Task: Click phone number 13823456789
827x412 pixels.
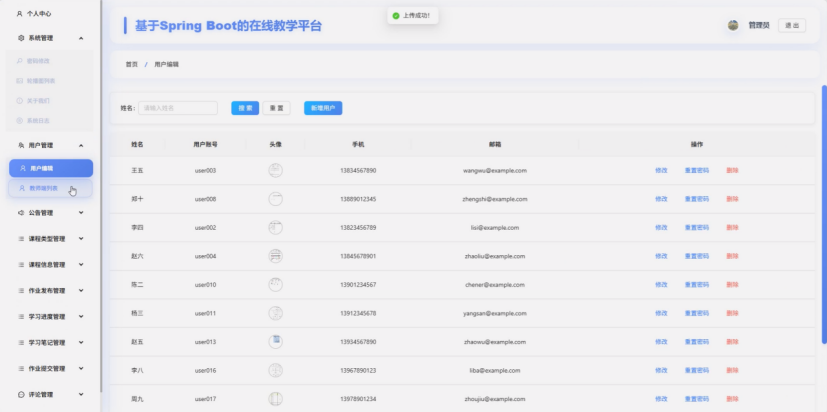Action: (358, 227)
